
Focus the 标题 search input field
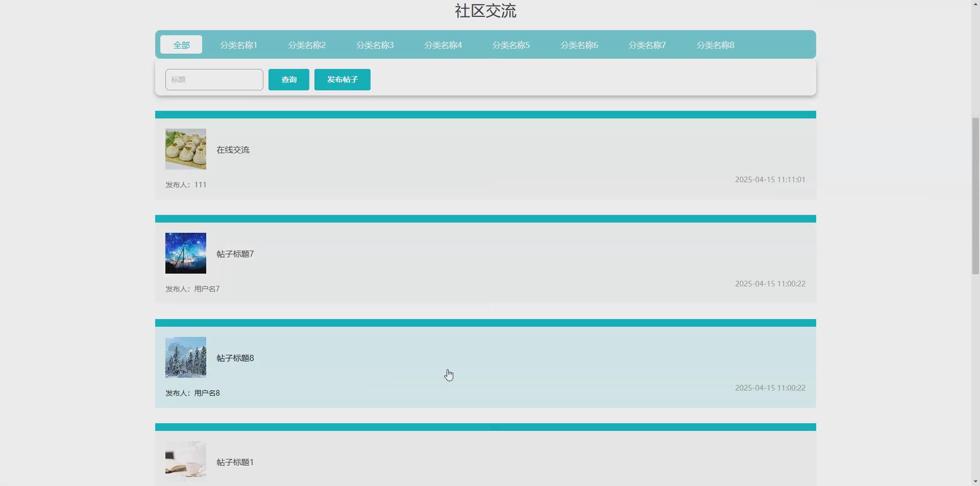tap(214, 80)
